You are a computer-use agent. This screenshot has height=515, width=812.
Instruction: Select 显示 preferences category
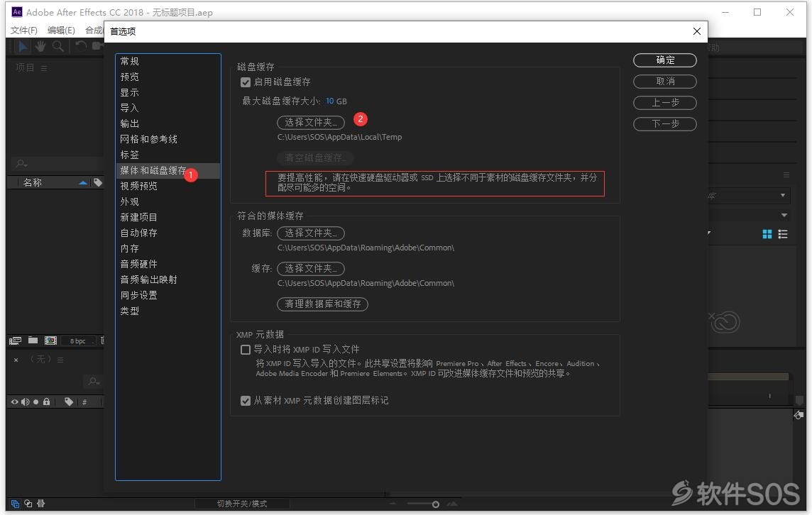(168, 92)
